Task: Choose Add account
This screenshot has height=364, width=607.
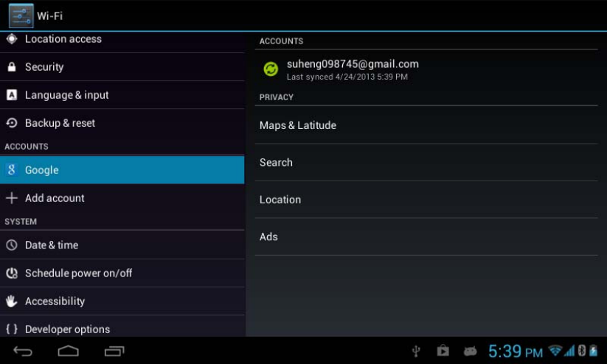Action: pos(122,198)
